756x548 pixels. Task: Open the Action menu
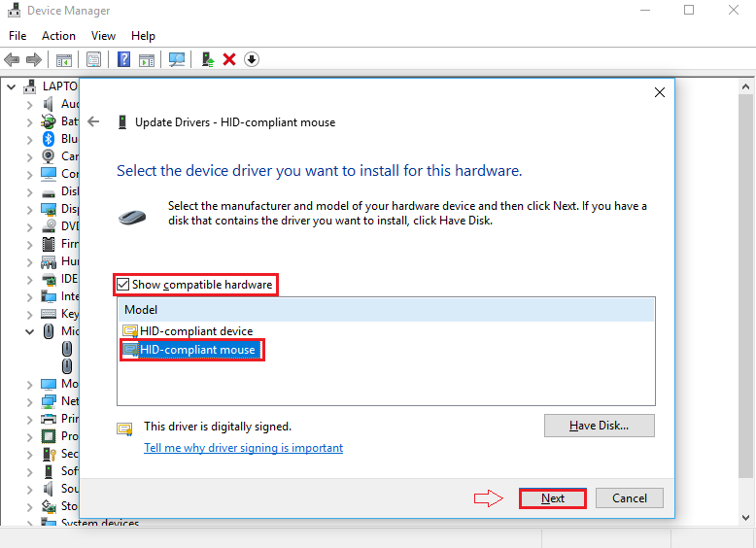(x=58, y=36)
